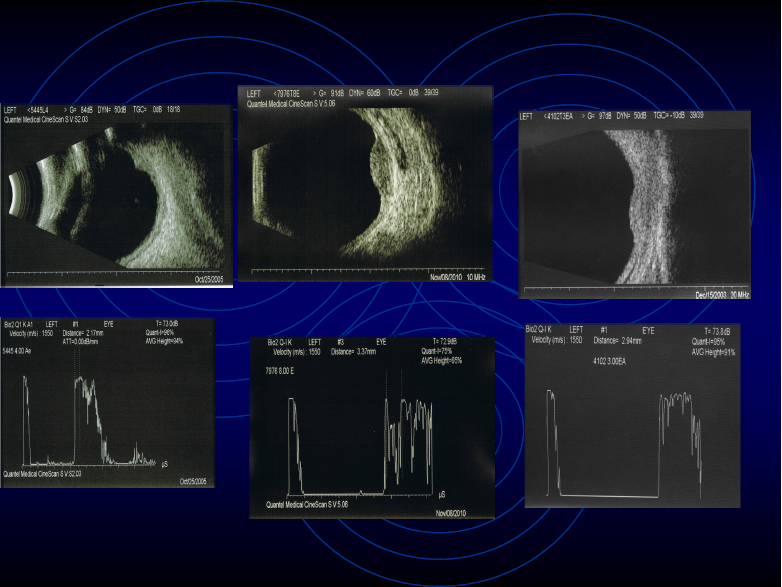Click the '<4102T3EA' ID text
782x587 pixels.
558,116
